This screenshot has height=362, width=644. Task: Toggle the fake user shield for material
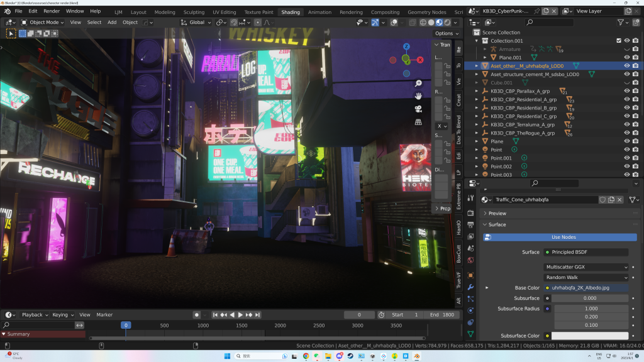coord(602,199)
